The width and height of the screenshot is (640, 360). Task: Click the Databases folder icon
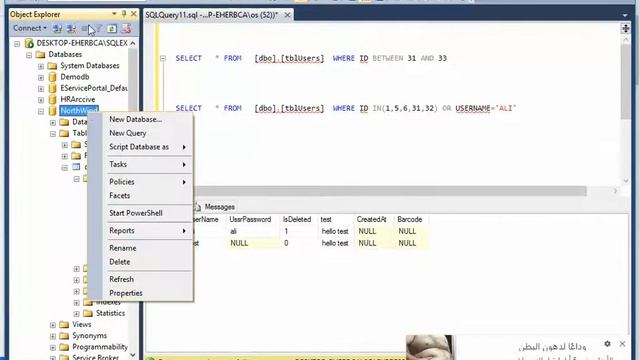(x=40, y=54)
